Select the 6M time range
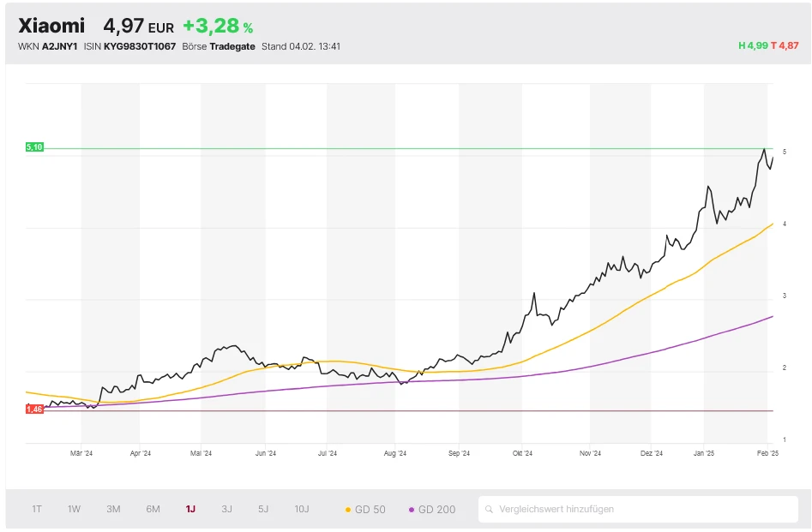This screenshot has width=812, height=532. (x=153, y=509)
